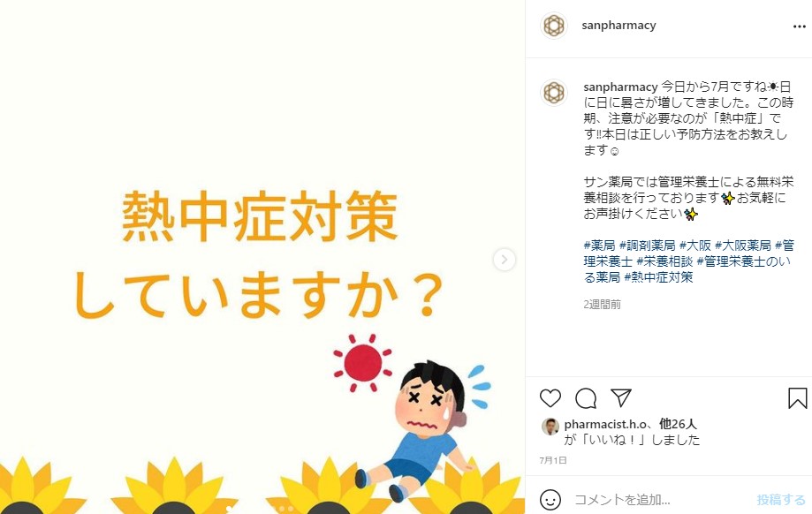Open emoji picker smiley icon

[550, 500]
